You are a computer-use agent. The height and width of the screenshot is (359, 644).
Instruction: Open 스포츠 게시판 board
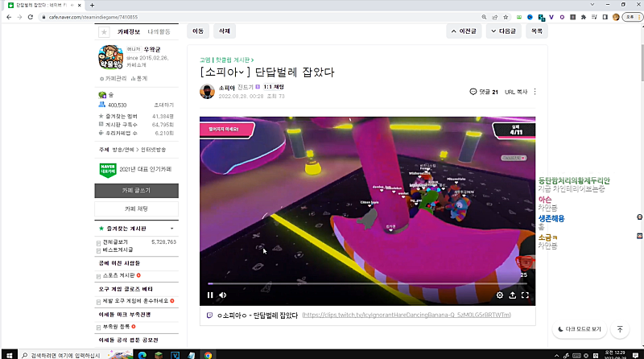coord(118,275)
